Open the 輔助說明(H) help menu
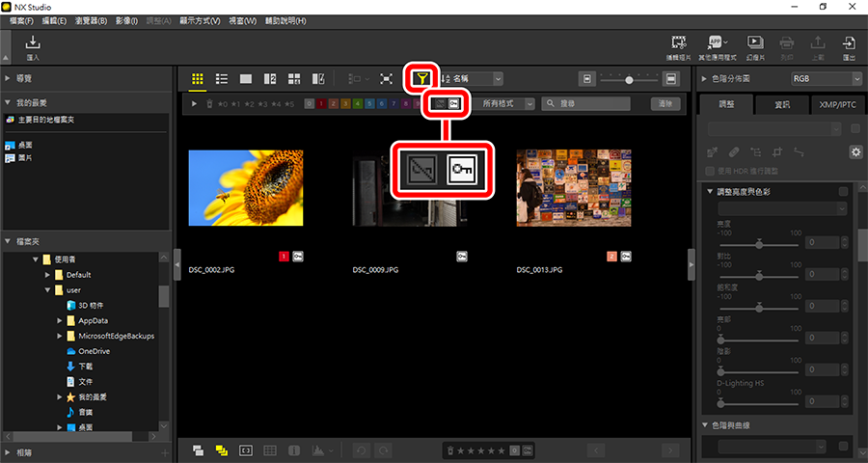 coord(285,21)
